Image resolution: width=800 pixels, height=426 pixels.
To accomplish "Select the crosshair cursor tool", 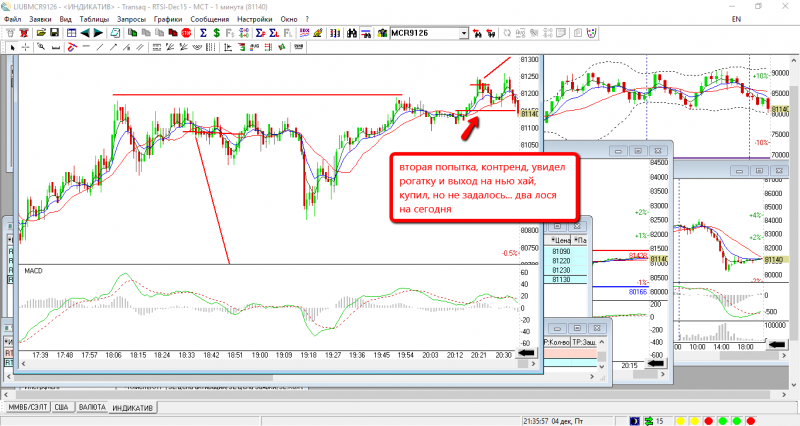I will pyautogui.click(x=26, y=47).
